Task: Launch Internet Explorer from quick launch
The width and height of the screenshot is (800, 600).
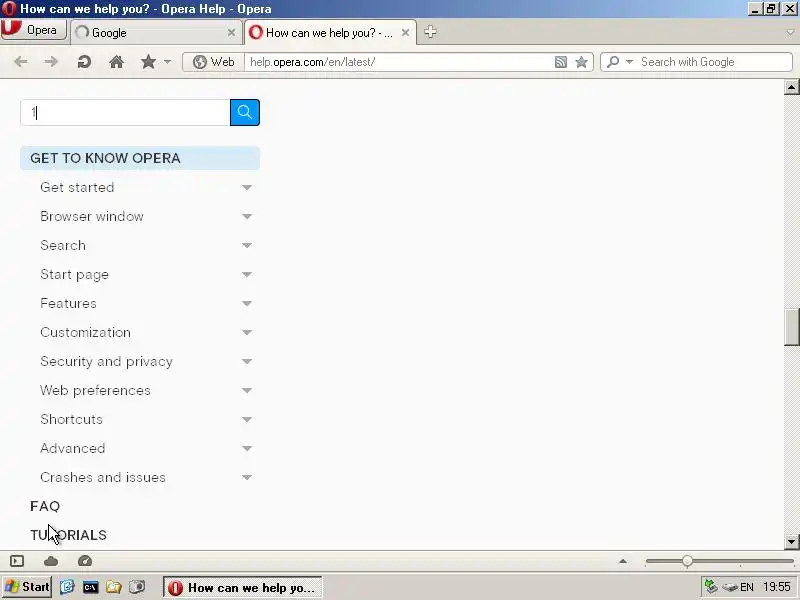Action: [67, 587]
